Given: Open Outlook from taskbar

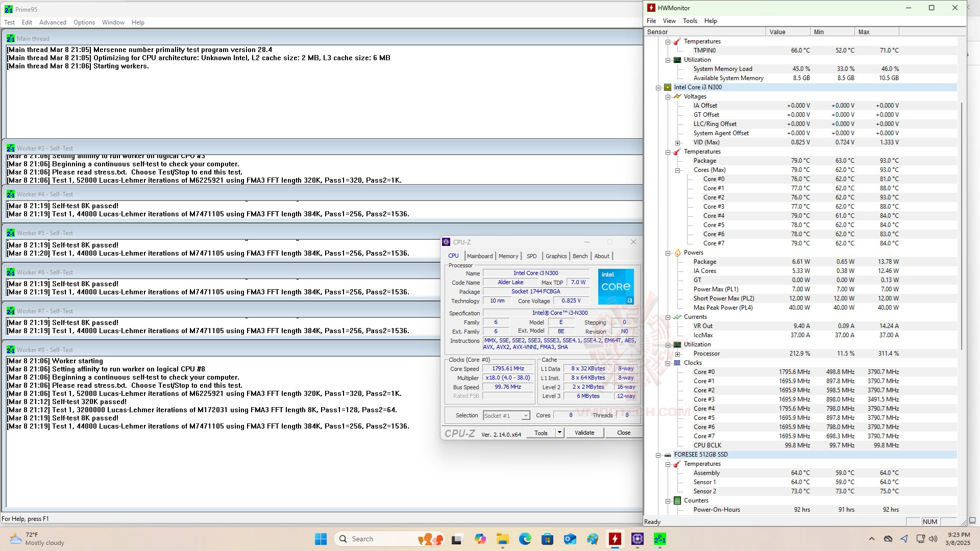Looking at the screenshot, I should coord(570,539).
